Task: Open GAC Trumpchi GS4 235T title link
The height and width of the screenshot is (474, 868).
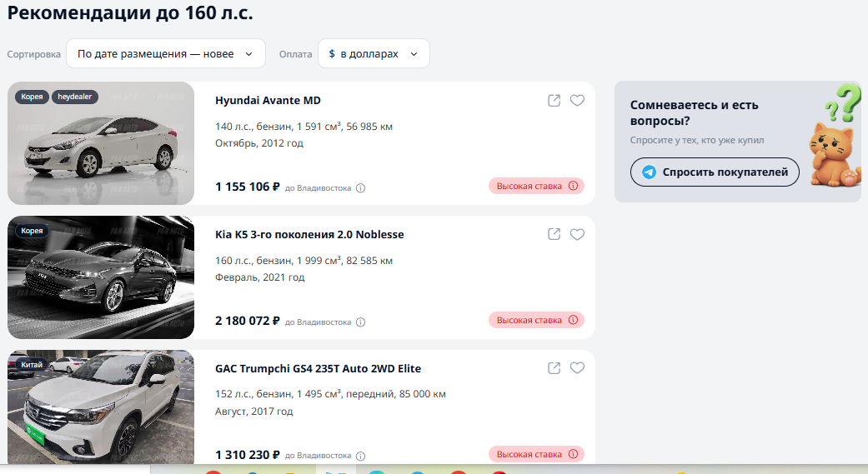Action: click(318, 368)
